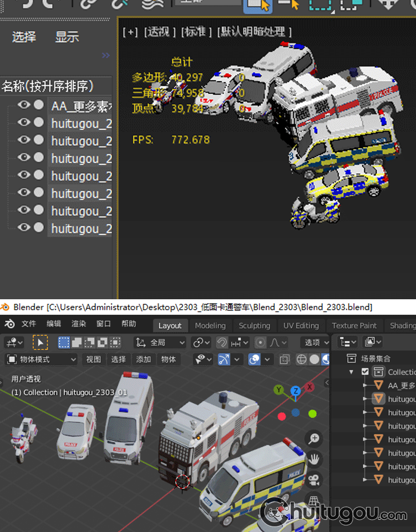
Task: Click the proportional editing icon
Action: tap(261, 342)
